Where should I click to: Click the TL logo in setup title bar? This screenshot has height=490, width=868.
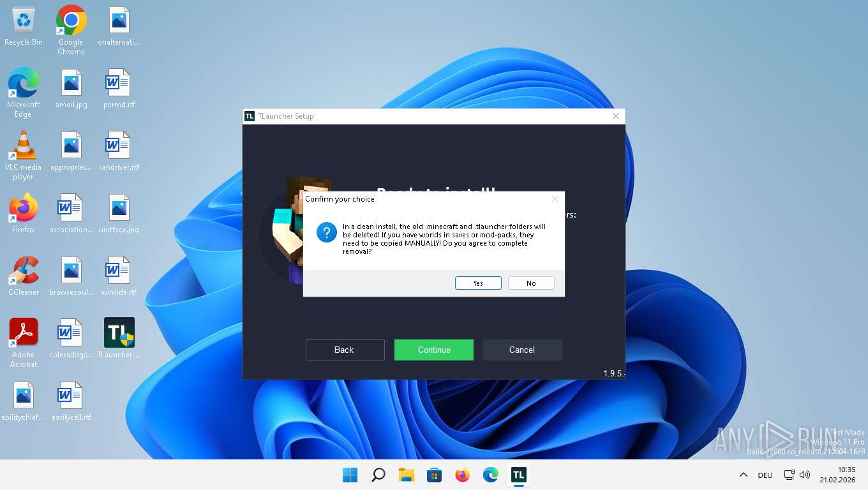click(250, 116)
